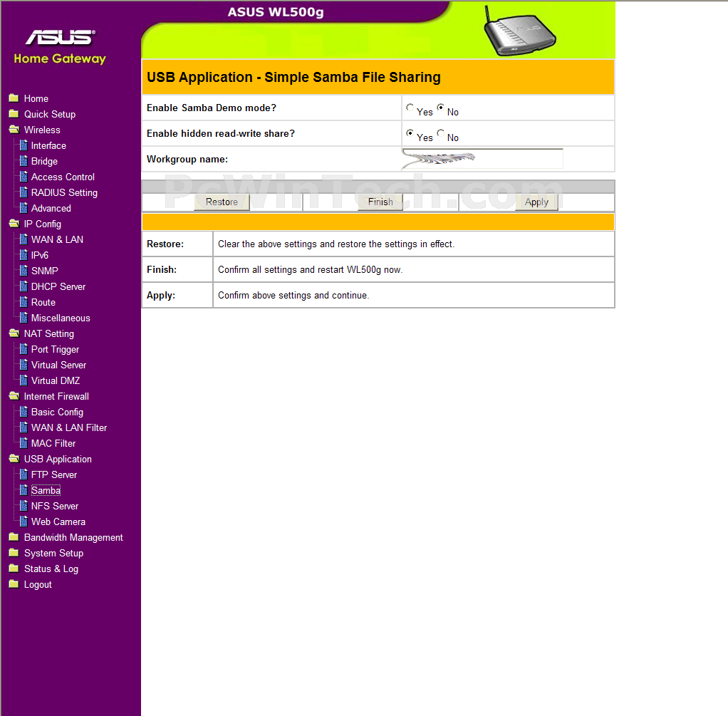Collapse the Internet Firewall folder

click(x=14, y=396)
